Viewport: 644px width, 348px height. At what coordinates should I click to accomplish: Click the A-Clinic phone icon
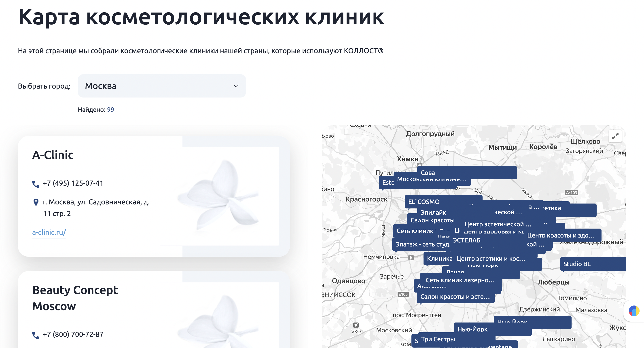(36, 184)
